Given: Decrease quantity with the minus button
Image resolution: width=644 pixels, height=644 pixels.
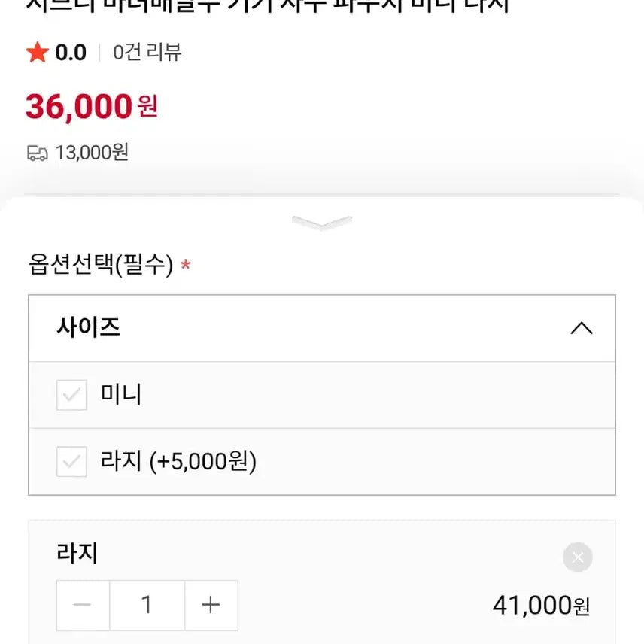Looking at the screenshot, I should [x=83, y=605].
